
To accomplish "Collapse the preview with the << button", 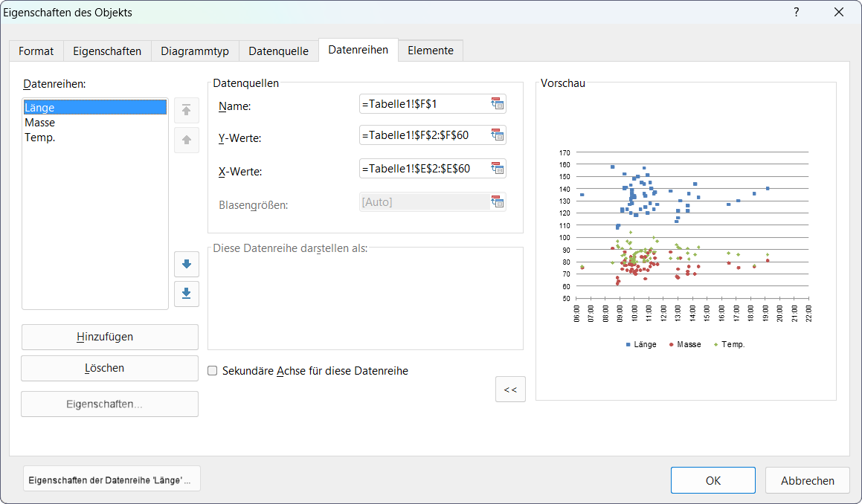I will 510,389.
